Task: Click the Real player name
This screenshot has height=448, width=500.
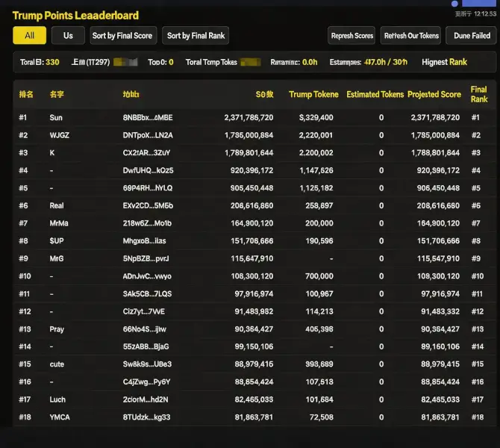Action: point(57,205)
